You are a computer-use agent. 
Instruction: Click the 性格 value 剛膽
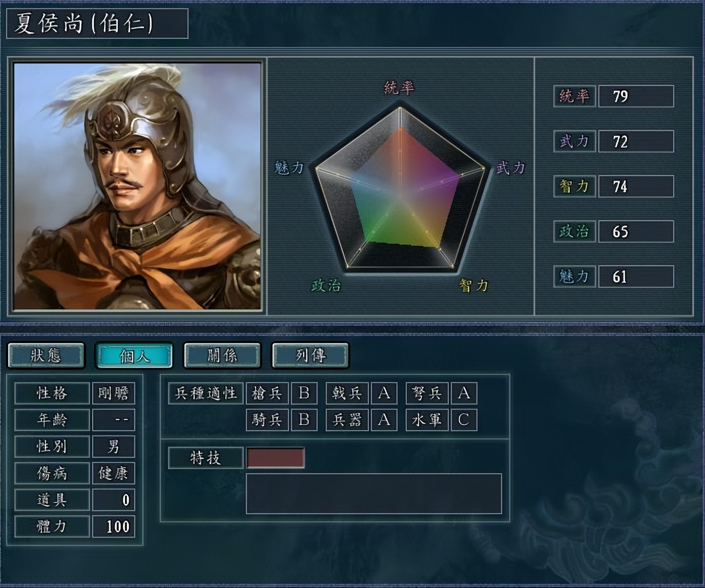(114, 393)
